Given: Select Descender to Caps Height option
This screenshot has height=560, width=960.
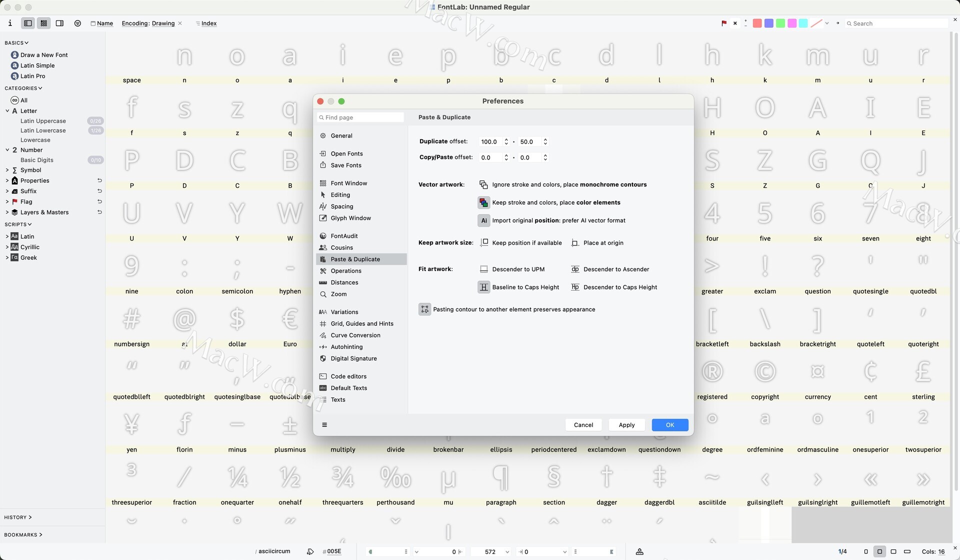Looking at the screenshot, I should (x=575, y=287).
